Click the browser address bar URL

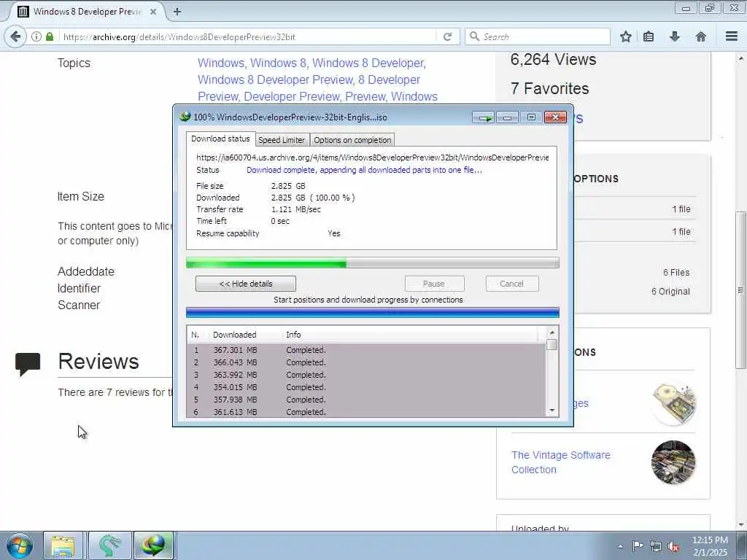[248, 36]
